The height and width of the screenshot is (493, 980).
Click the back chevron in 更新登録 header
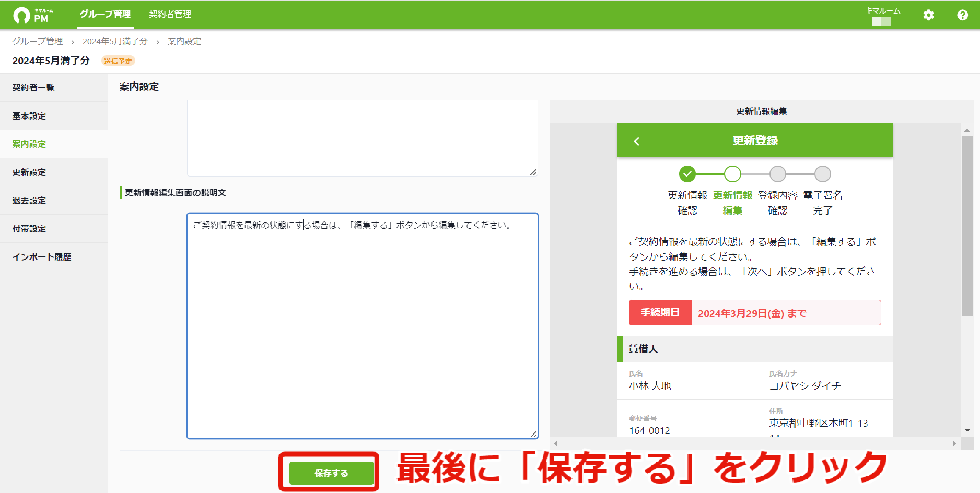(636, 141)
